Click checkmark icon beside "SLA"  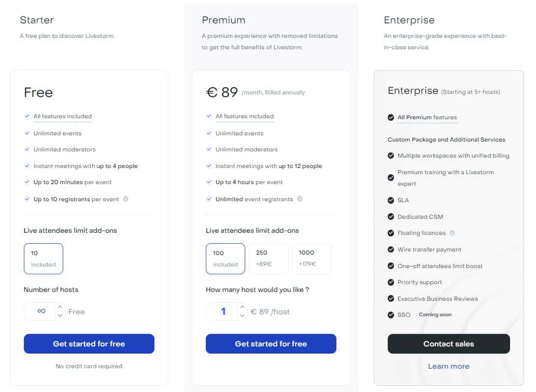tap(391, 200)
